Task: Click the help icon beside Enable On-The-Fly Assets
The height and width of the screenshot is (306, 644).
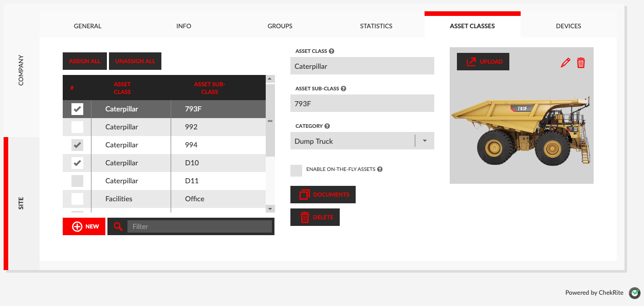Action: pyautogui.click(x=380, y=169)
